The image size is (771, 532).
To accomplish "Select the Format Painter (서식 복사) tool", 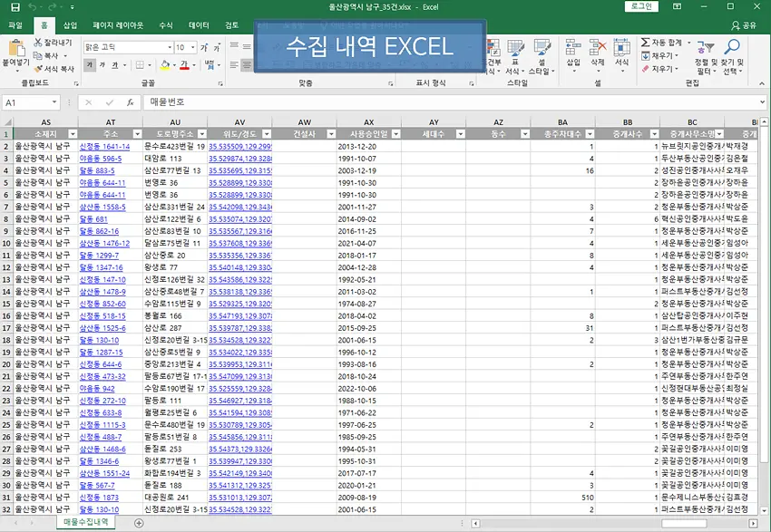I will point(38,68).
